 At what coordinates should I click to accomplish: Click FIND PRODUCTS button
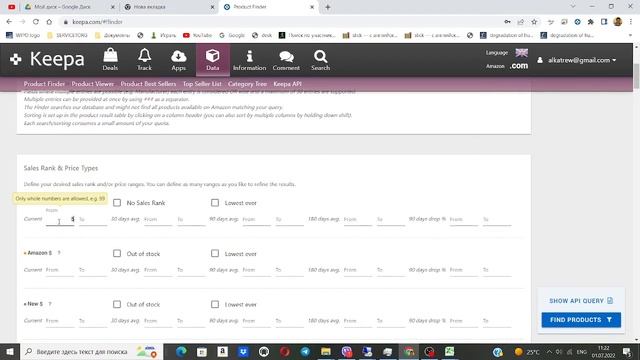tap(581, 320)
